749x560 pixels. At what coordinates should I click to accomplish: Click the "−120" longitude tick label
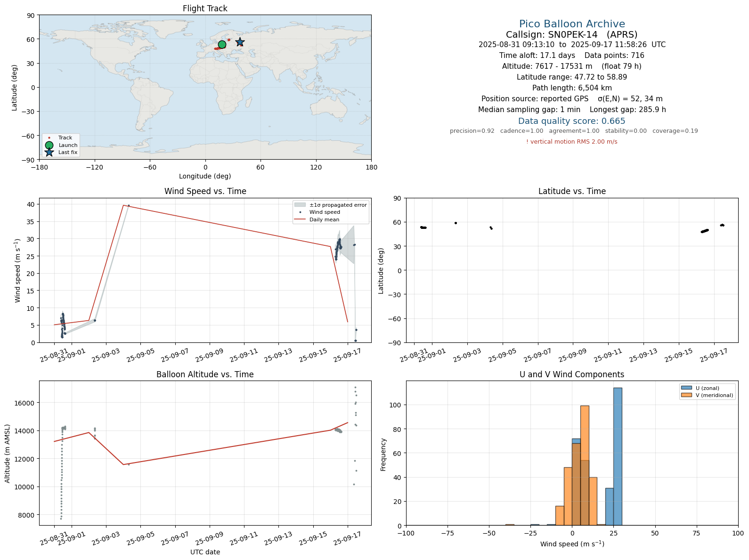tap(94, 167)
